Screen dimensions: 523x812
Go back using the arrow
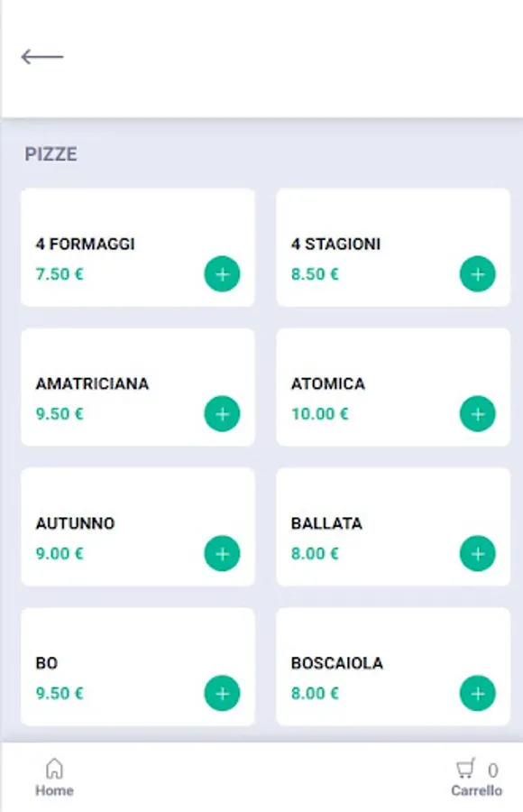click(x=42, y=56)
